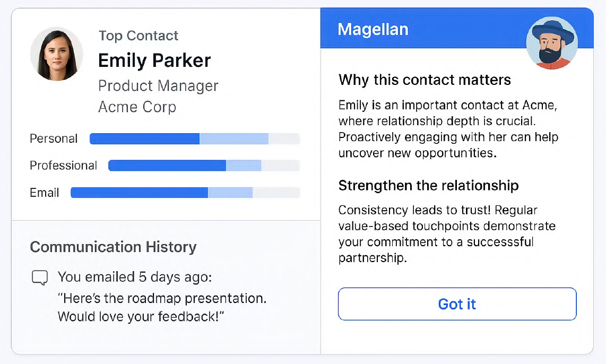This screenshot has height=364, width=606.
Task: Click the 'Strengthen the relationship' heading
Action: [429, 186]
